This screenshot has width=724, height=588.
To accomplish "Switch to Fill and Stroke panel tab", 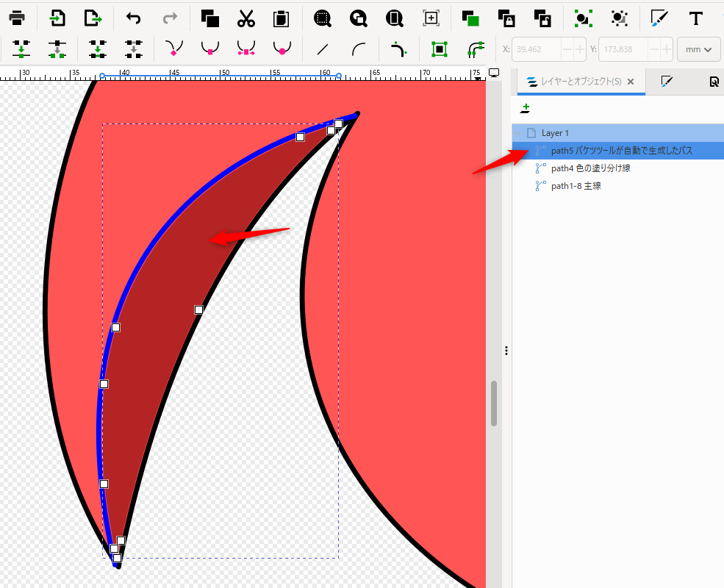I will (x=666, y=82).
